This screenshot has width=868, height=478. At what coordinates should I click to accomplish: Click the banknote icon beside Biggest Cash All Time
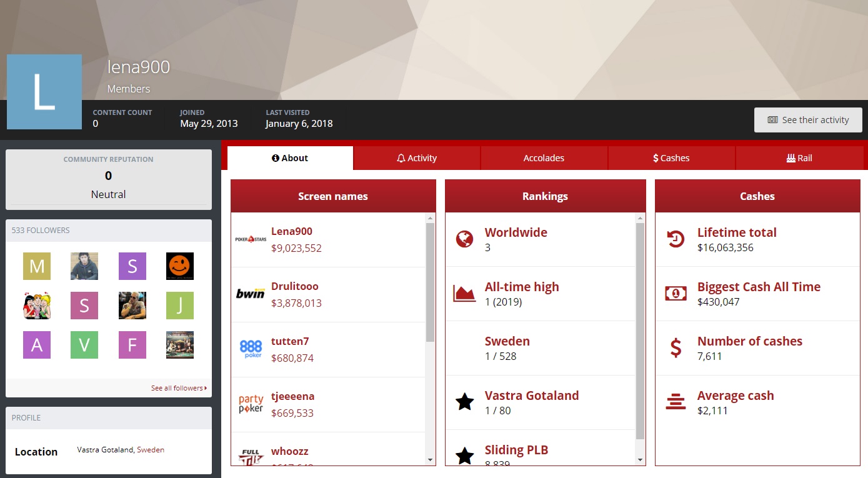[x=676, y=293]
